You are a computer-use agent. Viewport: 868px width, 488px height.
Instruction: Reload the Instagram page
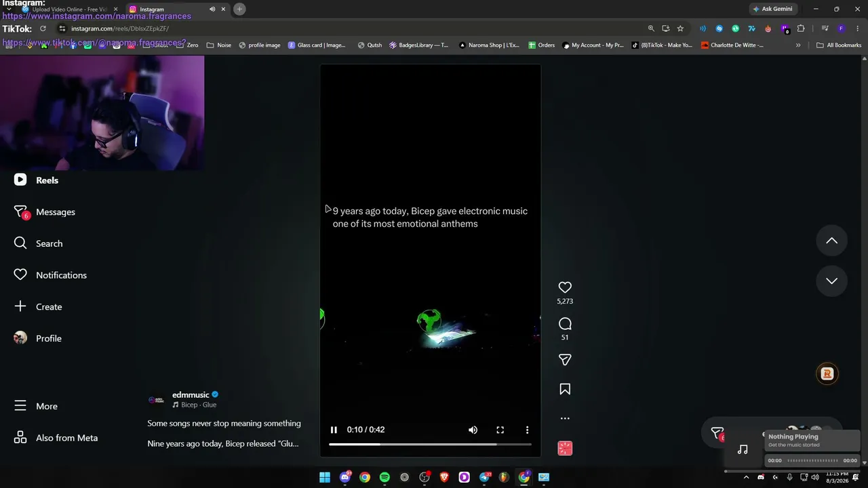(x=43, y=28)
